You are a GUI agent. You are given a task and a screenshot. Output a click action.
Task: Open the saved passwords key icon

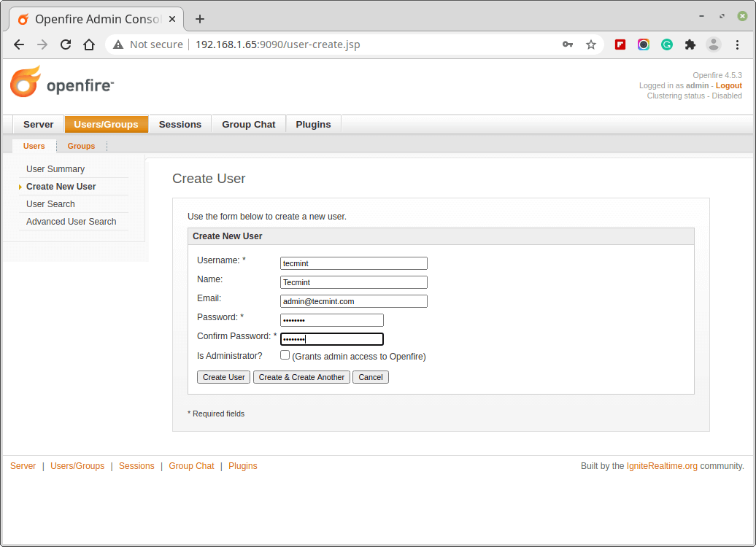568,44
